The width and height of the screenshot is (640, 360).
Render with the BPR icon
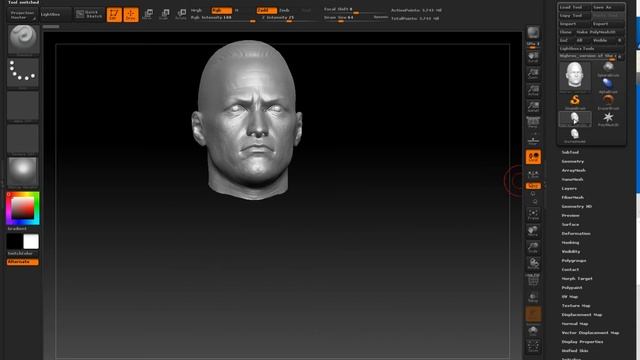coord(533,33)
